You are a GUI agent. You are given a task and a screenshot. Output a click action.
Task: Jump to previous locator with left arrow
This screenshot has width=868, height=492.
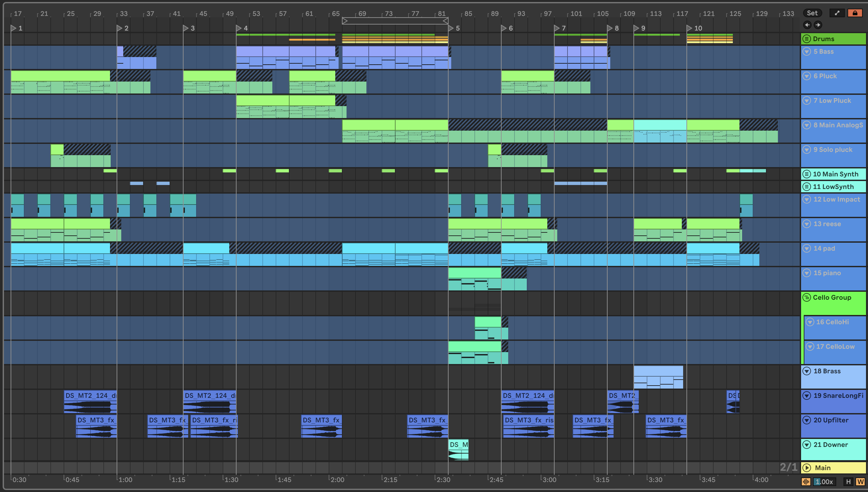click(x=807, y=25)
